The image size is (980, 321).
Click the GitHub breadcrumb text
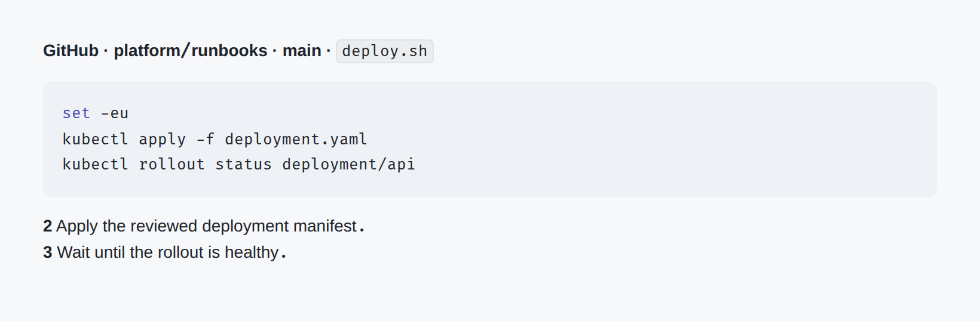[x=71, y=51]
